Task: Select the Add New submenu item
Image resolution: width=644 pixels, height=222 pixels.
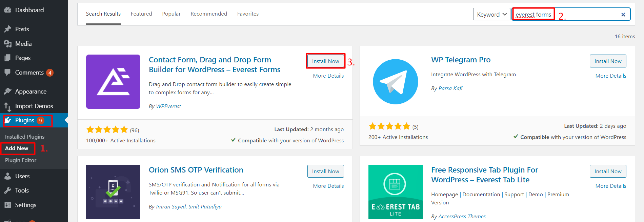Action: click(17, 148)
